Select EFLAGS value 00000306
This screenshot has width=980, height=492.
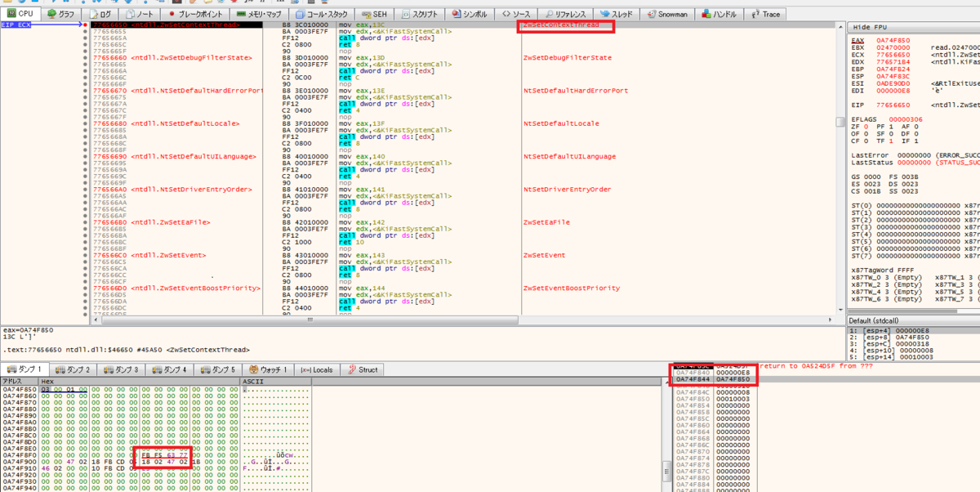[x=906, y=119]
